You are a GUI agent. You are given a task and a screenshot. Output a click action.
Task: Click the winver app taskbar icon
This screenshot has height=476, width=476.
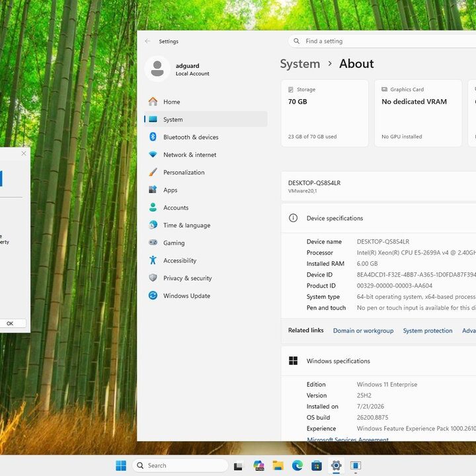[x=356, y=465]
